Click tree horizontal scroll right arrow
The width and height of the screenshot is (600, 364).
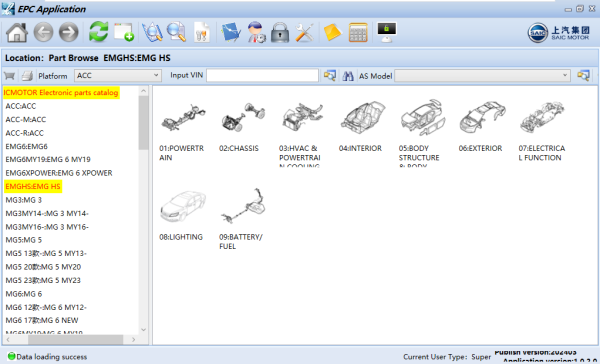[x=134, y=340]
